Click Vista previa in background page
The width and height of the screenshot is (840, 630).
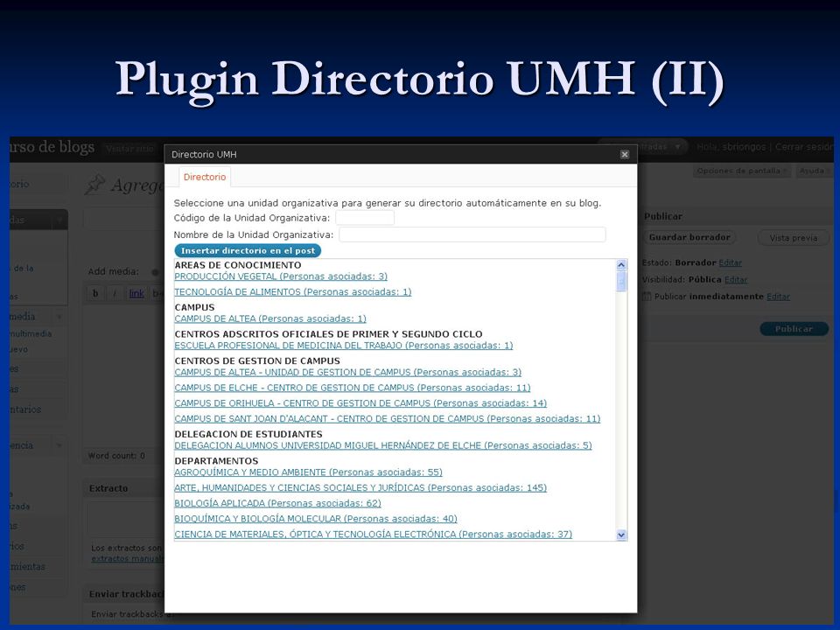pos(794,238)
